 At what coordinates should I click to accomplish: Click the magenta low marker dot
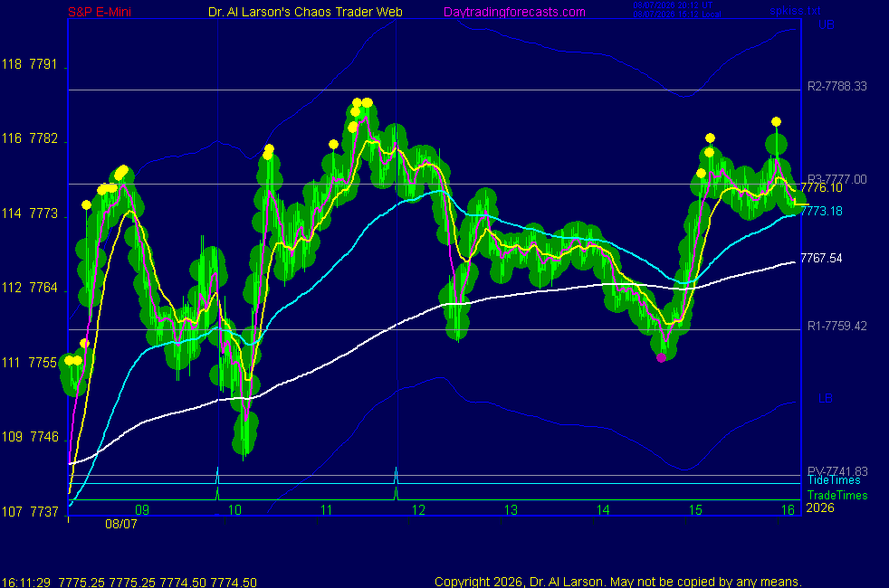coord(661,357)
